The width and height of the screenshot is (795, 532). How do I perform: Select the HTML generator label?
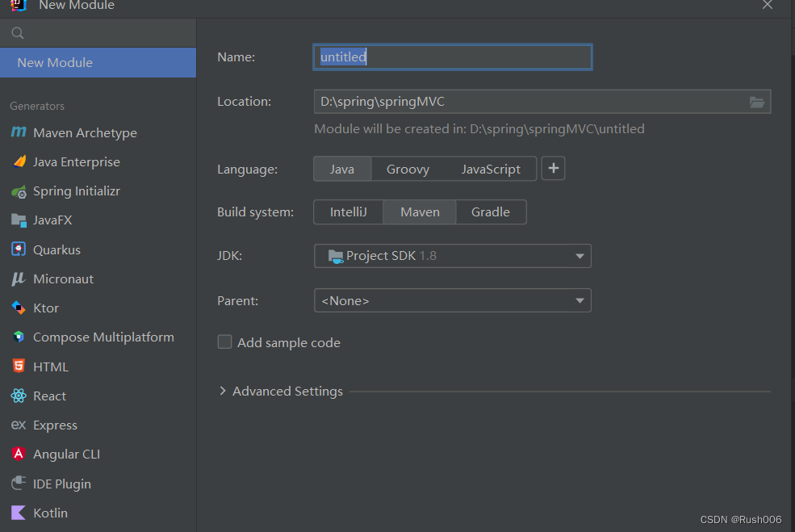(x=51, y=367)
